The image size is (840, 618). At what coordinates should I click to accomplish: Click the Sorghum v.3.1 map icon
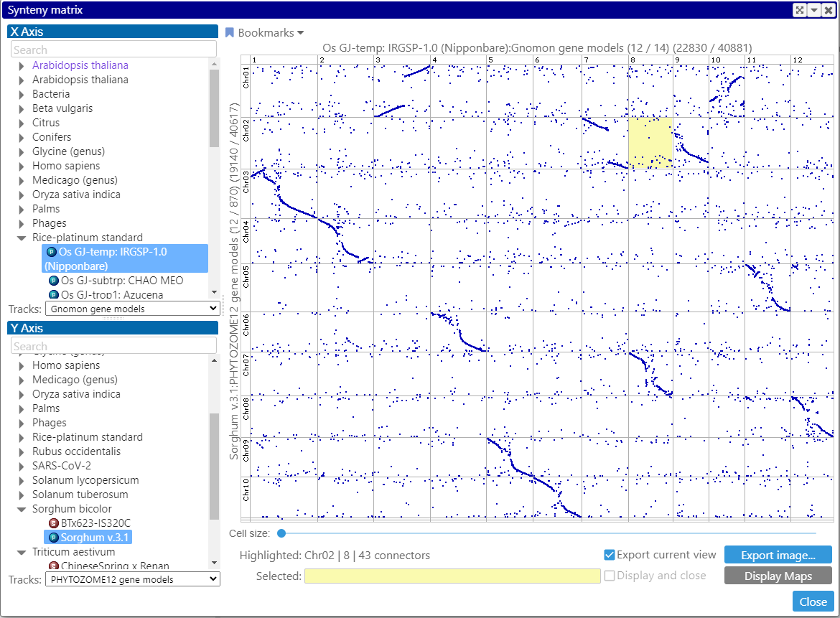coord(54,538)
